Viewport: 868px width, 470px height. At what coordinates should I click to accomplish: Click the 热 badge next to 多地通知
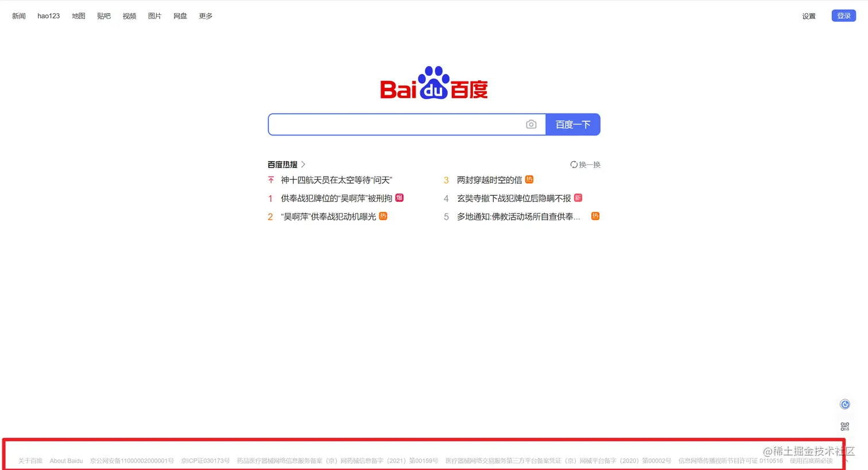coord(595,216)
